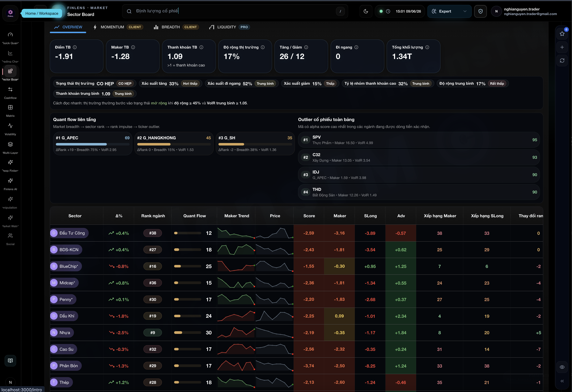The height and width of the screenshot is (392, 572).
Task: Collapse right panel double-chevron icon
Action: point(562,381)
